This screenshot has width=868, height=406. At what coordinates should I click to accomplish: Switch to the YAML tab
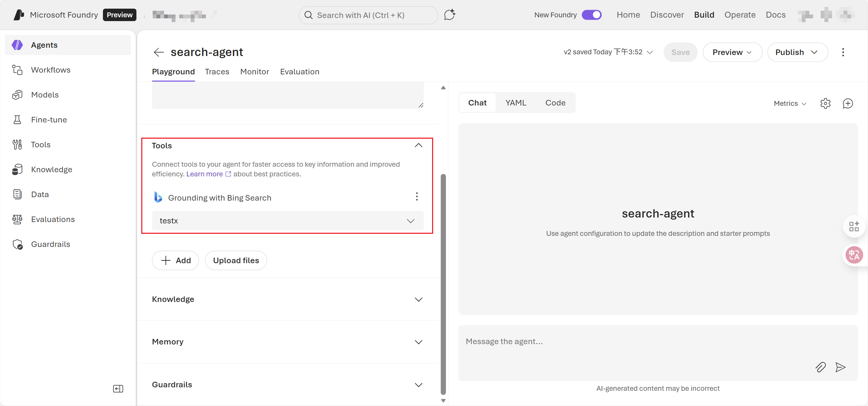click(x=516, y=103)
